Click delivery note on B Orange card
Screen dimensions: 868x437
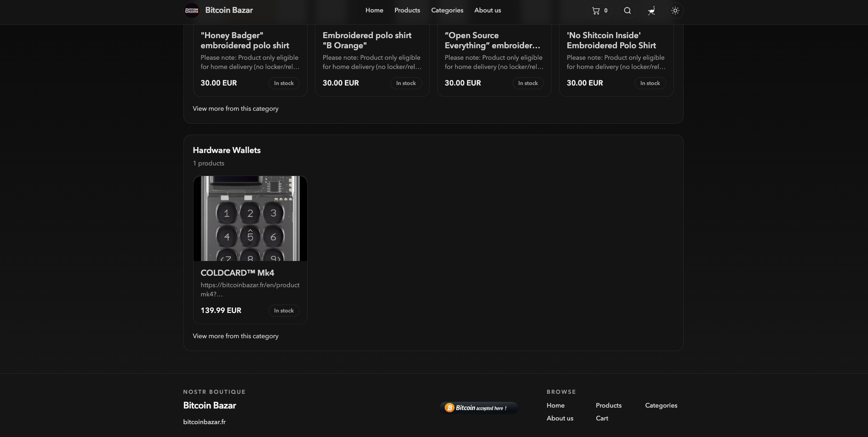(x=372, y=62)
